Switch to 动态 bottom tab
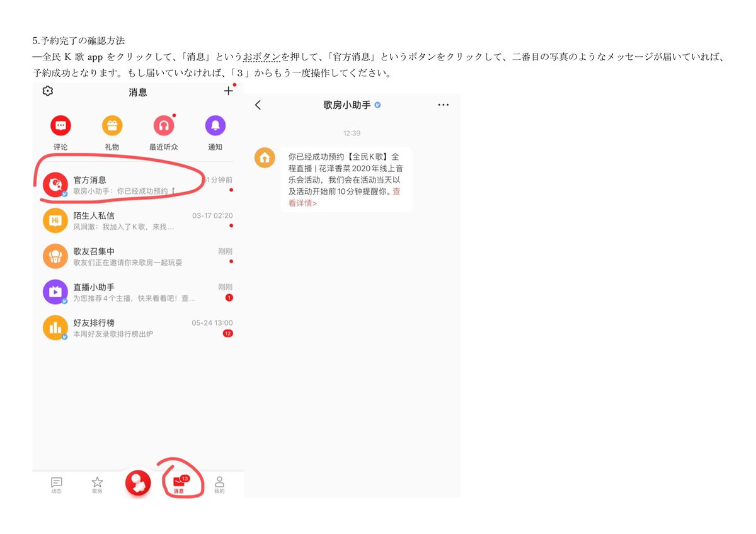 pyautogui.click(x=57, y=484)
